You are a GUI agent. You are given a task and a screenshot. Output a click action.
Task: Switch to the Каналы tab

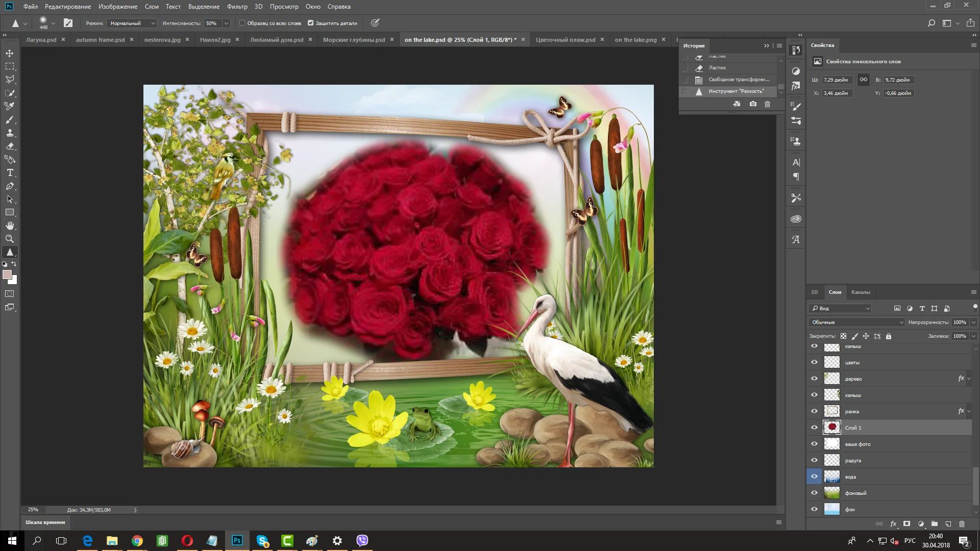click(861, 292)
